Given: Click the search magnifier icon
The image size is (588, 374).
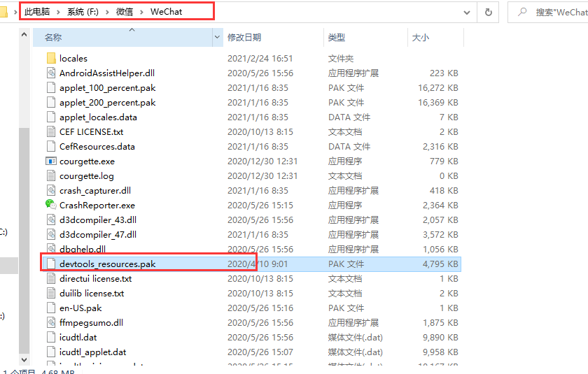Looking at the screenshot, I should (521, 12).
